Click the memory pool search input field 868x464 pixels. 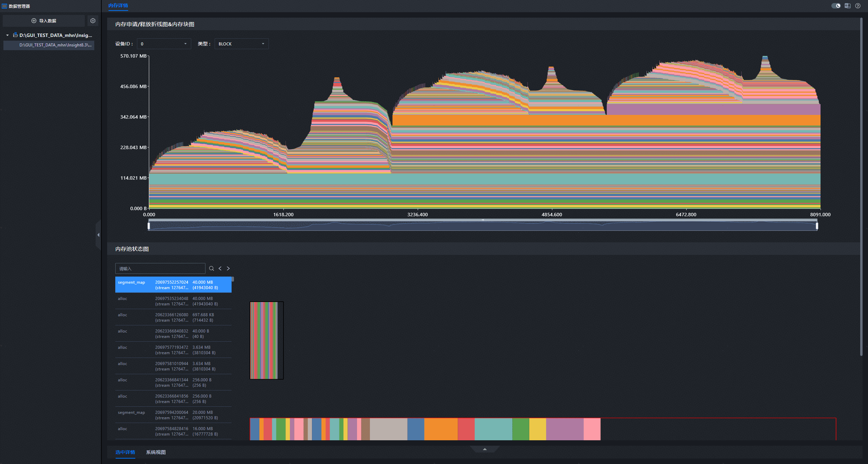click(160, 268)
